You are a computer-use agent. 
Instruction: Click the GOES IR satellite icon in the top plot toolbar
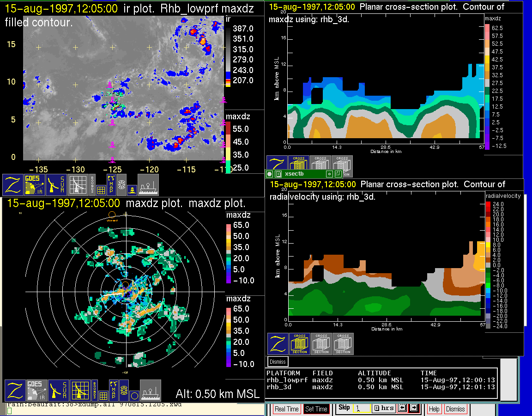coord(35,184)
